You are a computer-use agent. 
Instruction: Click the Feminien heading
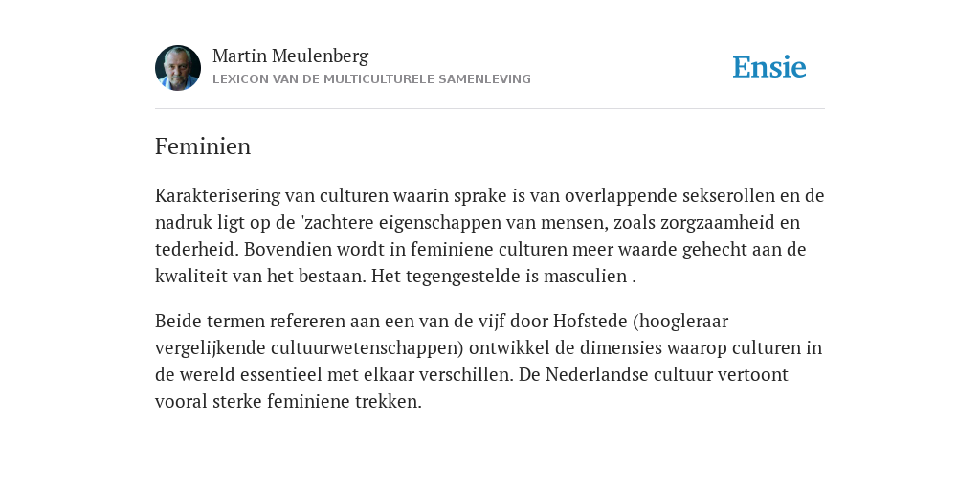[203, 146]
